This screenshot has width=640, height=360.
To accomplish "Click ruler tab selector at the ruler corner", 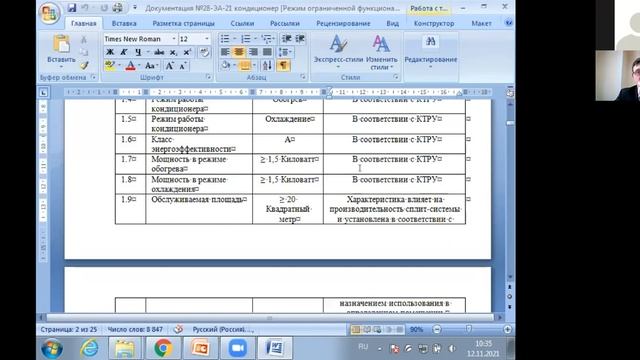I will coord(43,93).
